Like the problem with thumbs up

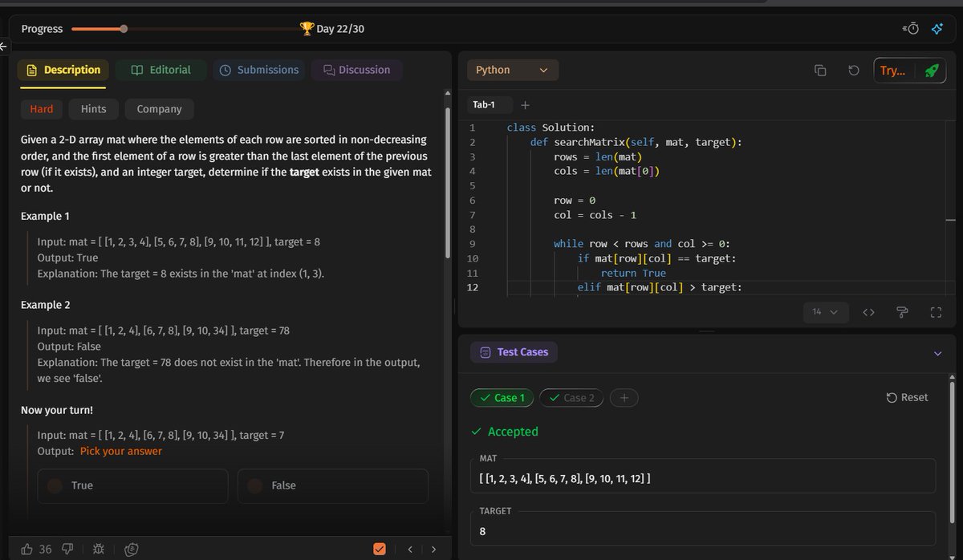point(27,549)
